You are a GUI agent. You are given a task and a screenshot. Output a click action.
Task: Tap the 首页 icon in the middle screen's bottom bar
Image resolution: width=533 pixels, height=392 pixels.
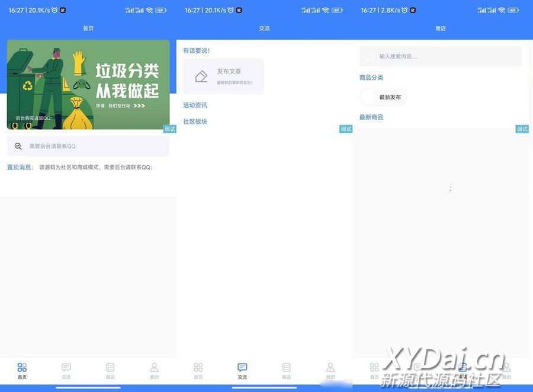pos(198,368)
